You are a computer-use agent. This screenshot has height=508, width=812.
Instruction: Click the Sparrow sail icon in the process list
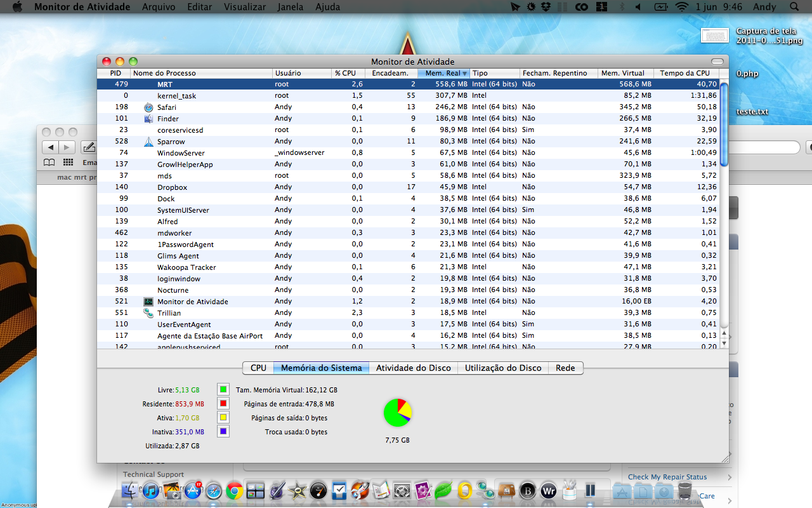(x=148, y=142)
